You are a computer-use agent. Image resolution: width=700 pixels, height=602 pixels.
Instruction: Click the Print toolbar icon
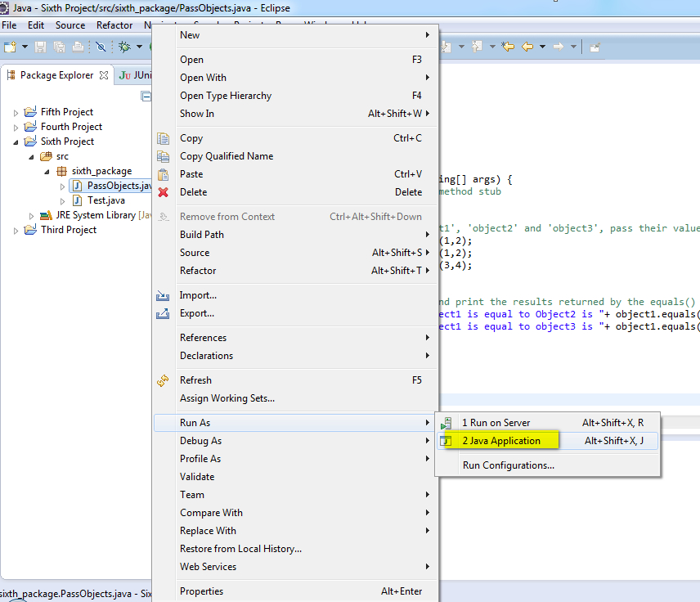(78, 47)
